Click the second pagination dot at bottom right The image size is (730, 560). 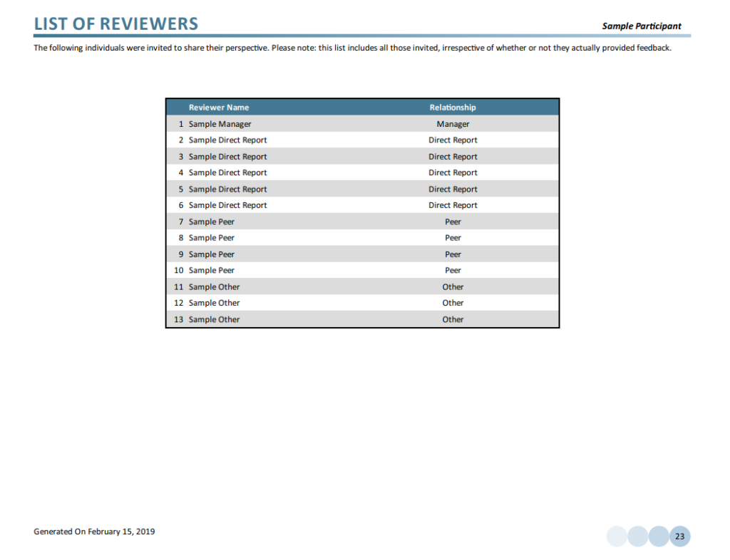(x=637, y=536)
